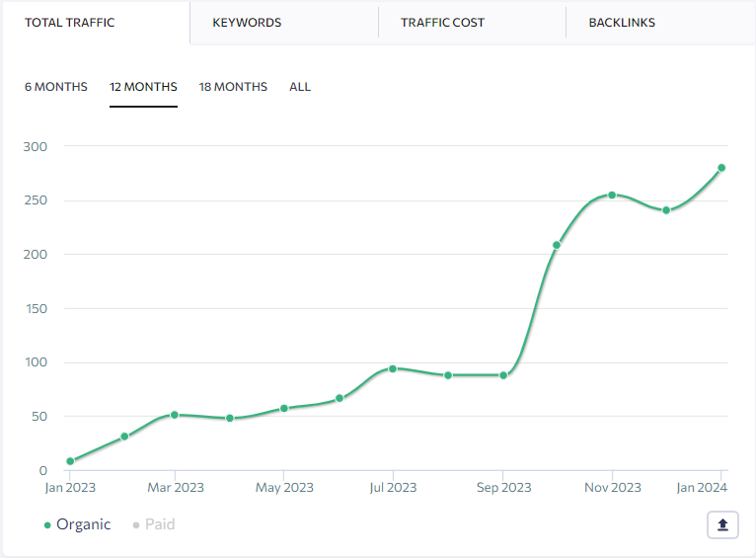Open the Traffic Cost tab
Image resolution: width=756 pixels, height=558 pixels.
point(442,23)
